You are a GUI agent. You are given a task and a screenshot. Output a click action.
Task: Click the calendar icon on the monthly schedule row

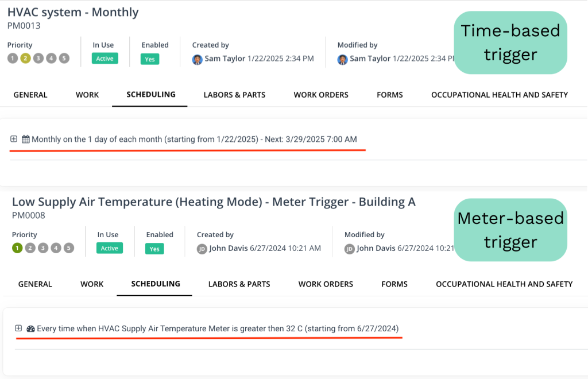pyautogui.click(x=26, y=139)
